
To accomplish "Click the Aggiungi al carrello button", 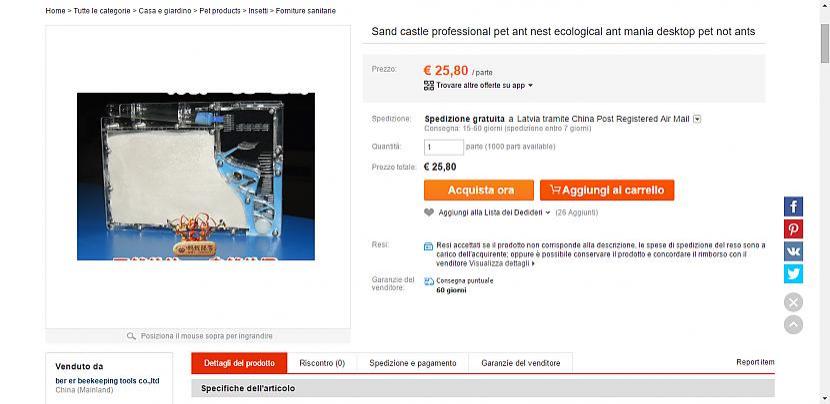I will point(607,190).
